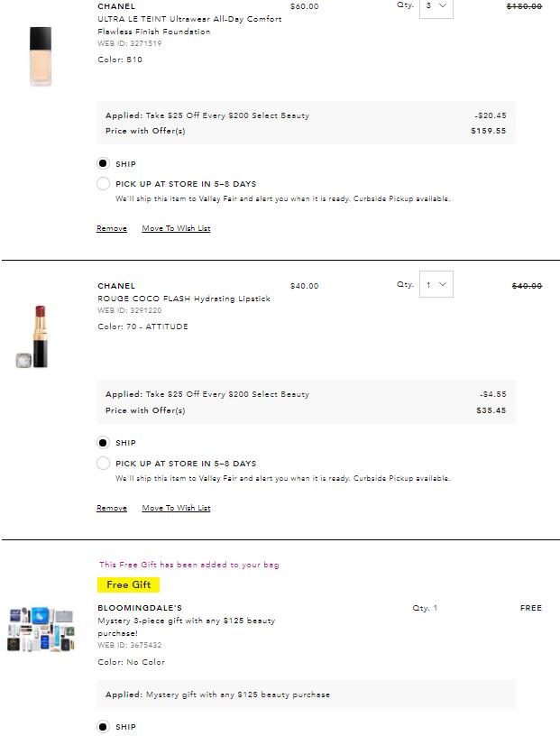Open the foundation product thumbnail image
This screenshot has width=560, height=736.
click(x=40, y=56)
